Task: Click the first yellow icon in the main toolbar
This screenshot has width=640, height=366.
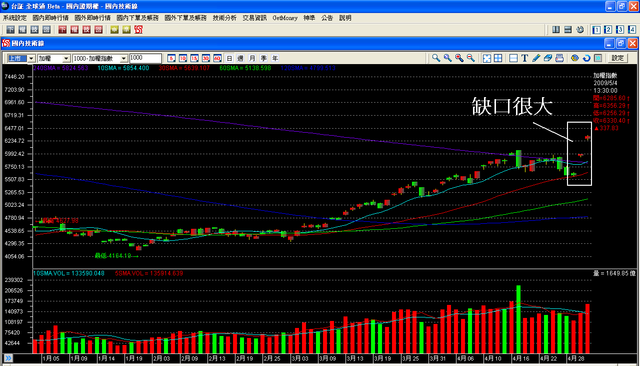Action: (x=114, y=30)
